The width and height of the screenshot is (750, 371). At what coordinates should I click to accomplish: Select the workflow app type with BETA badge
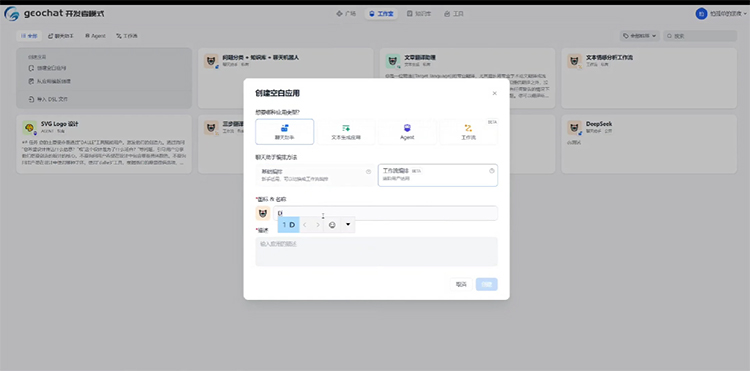coord(468,131)
